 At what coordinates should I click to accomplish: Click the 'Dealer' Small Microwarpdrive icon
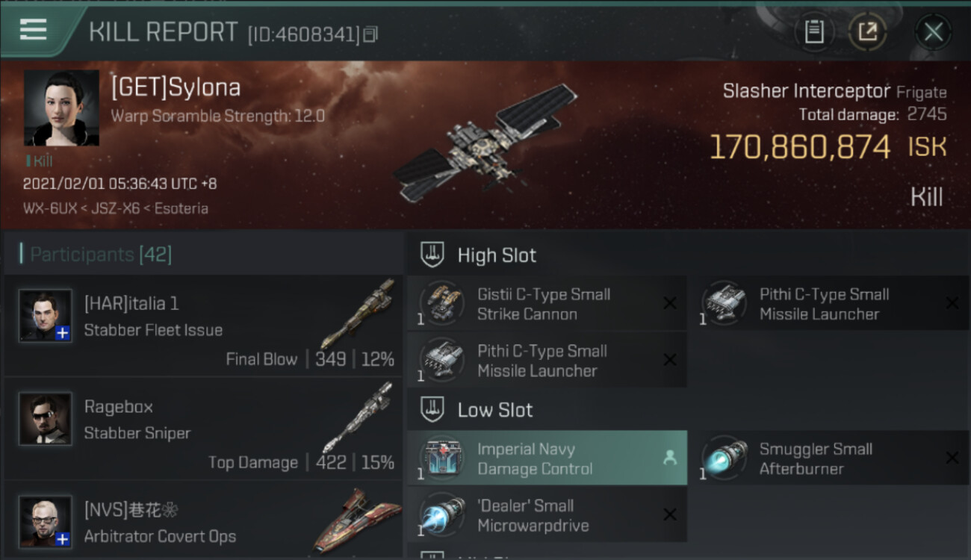click(x=442, y=515)
